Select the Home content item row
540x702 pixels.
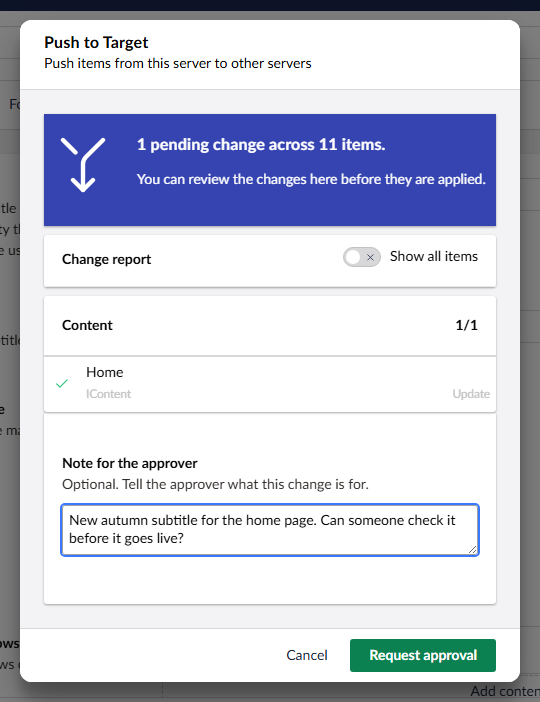pos(270,384)
